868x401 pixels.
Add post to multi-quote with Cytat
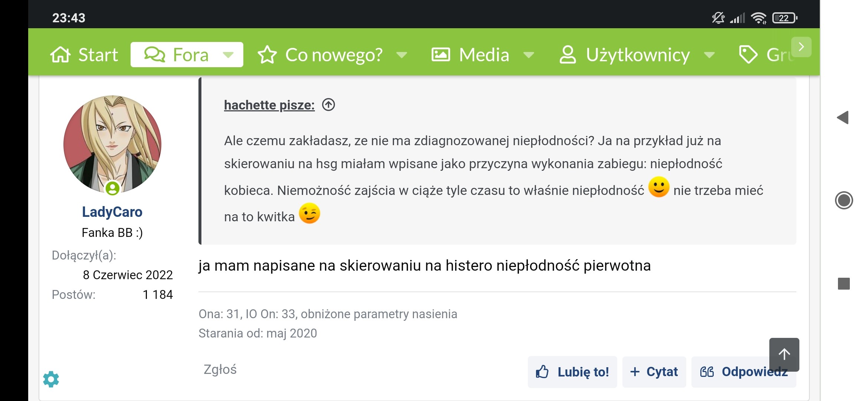point(654,372)
